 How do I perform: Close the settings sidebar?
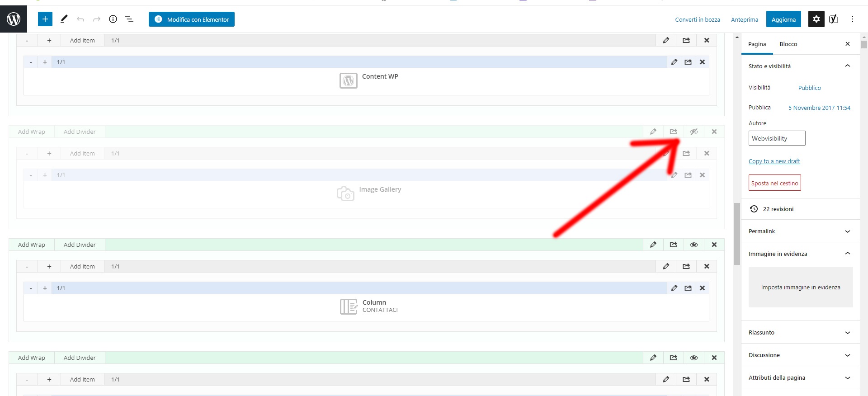pyautogui.click(x=848, y=44)
